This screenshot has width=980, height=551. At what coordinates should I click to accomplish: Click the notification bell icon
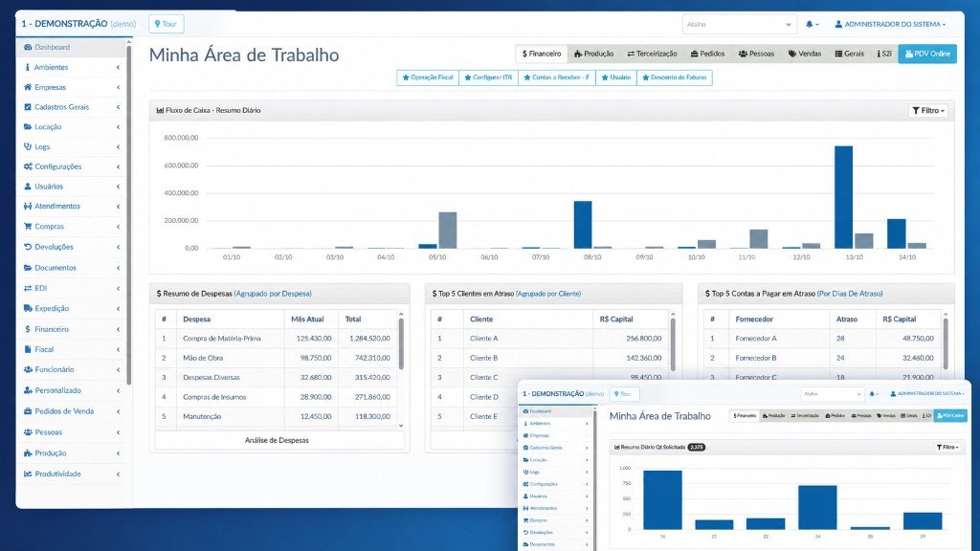click(x=810, y=24)
